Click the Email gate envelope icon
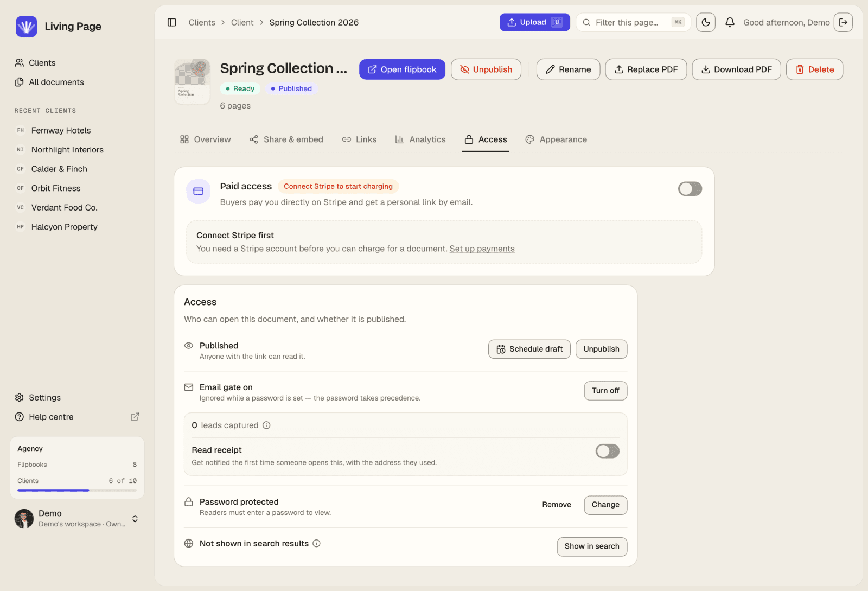This screenshot has height=591, width=868. coord(189,387)
